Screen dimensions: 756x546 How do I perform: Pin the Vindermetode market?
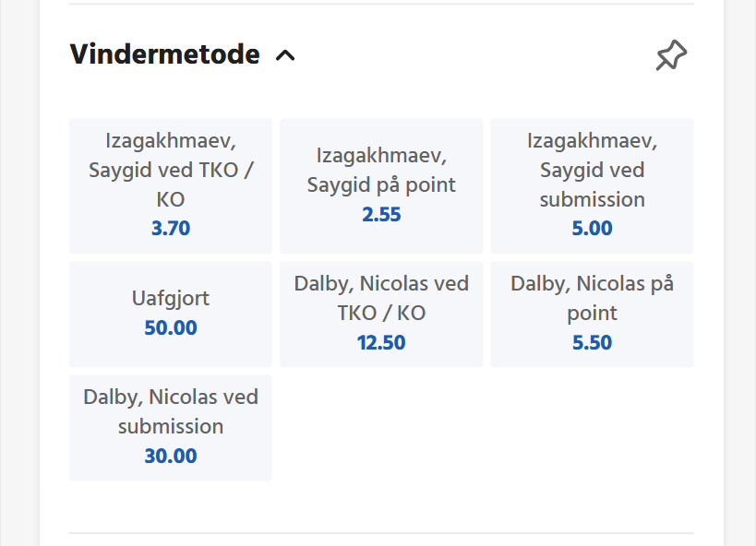tap(671, 55)
